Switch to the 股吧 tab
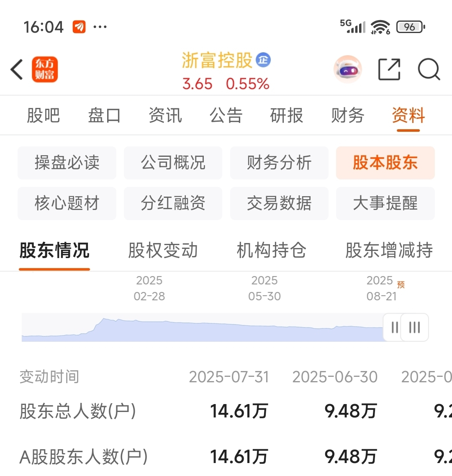 (44, 115)
